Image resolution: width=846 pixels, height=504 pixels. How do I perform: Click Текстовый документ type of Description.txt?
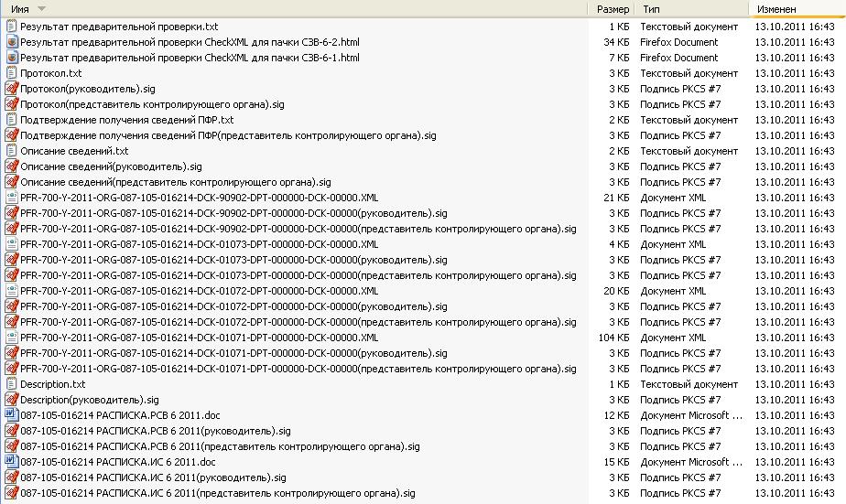pyautogui.click(x=689, y=385)
